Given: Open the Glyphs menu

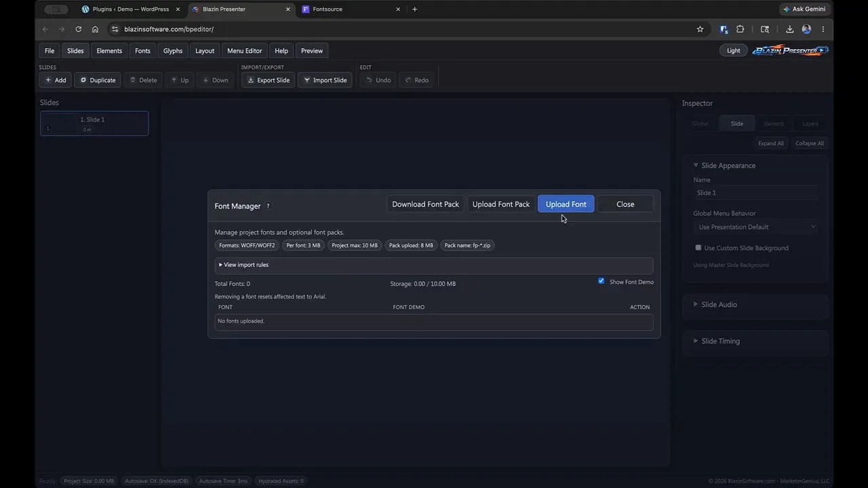Looking at the screenshot, I should [173, 51].
